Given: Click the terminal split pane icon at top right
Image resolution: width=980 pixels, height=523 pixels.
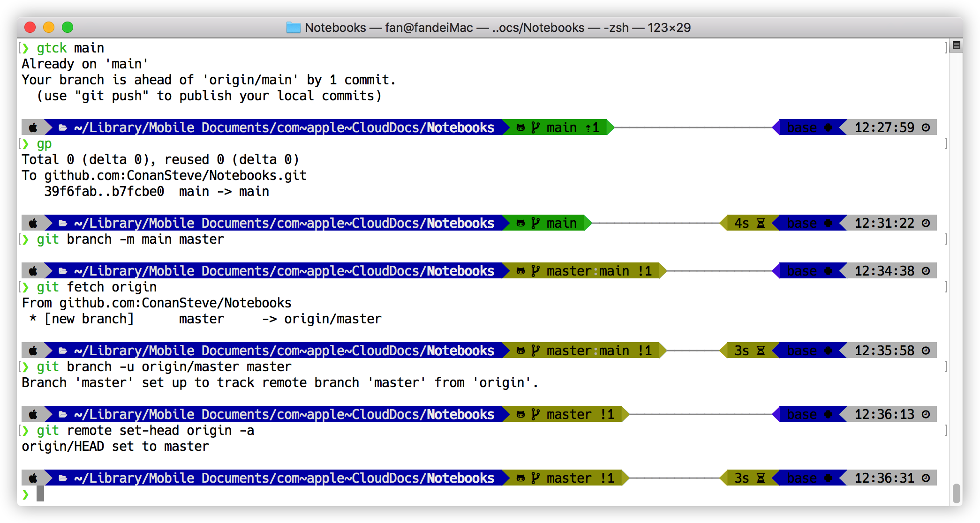Looking at the screenshot, I should tap(957, 45).
